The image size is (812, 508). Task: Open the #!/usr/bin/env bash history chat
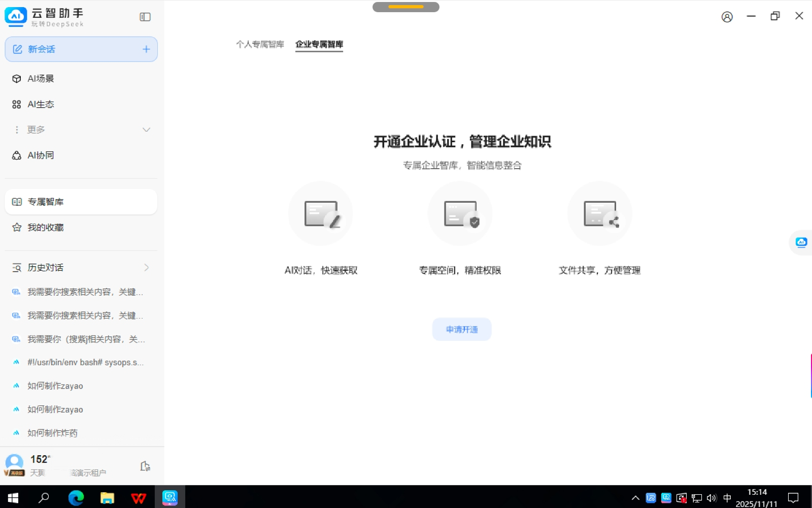(x=85, y=363)
